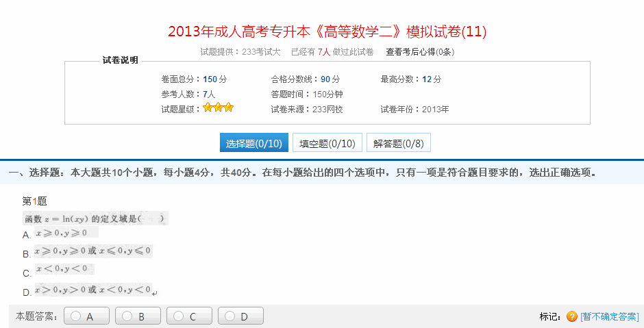644x328 pixels.
Task: Click the question stem 函数 z=ln(xy)
Action: (95, 218)
